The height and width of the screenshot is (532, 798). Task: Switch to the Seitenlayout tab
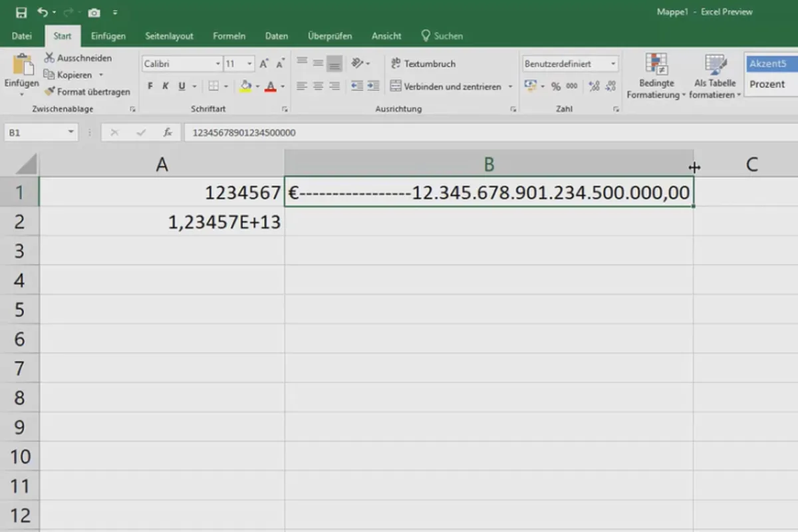pyautogui.click(x=170, y=36)
